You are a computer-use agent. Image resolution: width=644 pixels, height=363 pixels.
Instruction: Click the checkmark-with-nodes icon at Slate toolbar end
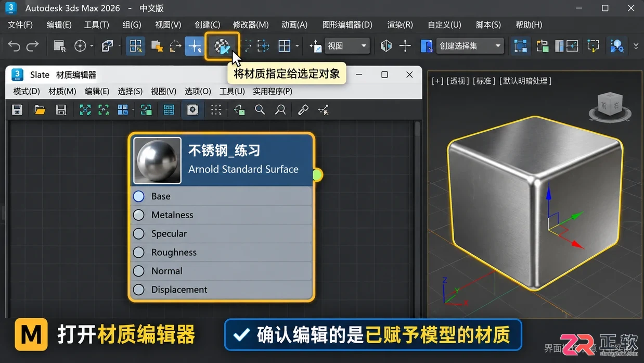click(324, 110)
